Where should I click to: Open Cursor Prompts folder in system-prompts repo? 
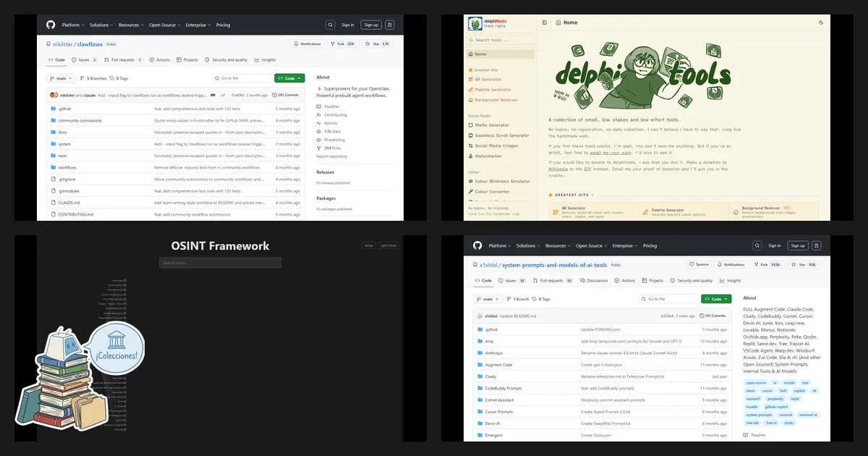click(498, 411)
